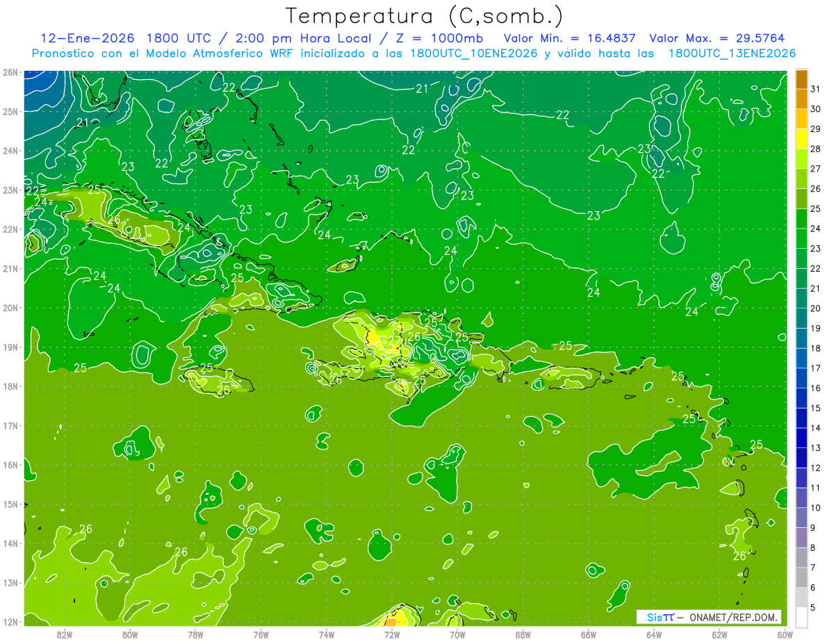
Task: Click the "Sisπ" logo text
Action: tap(660, 617)
